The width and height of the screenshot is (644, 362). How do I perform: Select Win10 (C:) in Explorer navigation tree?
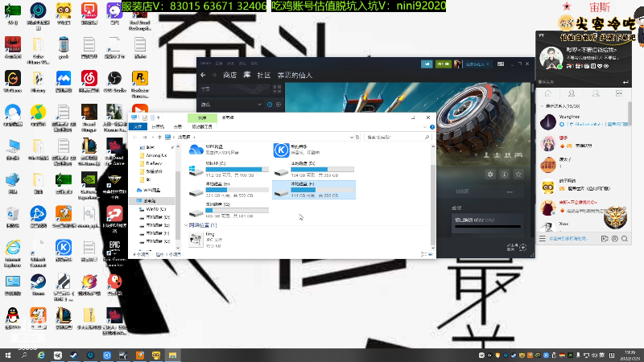[x=153, y=209]
